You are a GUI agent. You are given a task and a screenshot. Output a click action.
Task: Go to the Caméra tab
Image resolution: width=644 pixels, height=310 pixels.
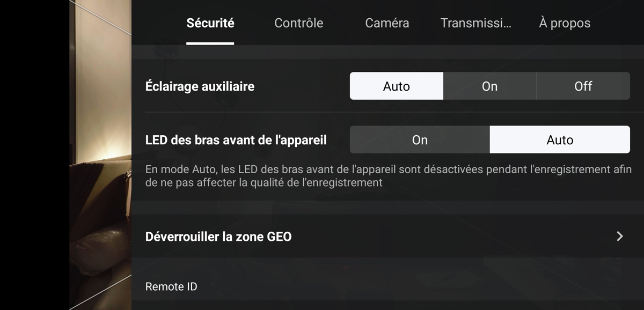[x=387, y=23]
